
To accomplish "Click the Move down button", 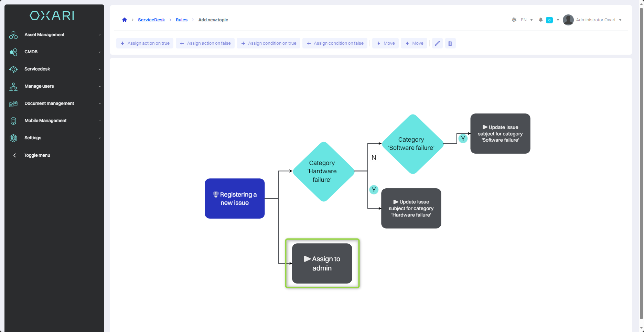I will (385, 43).
